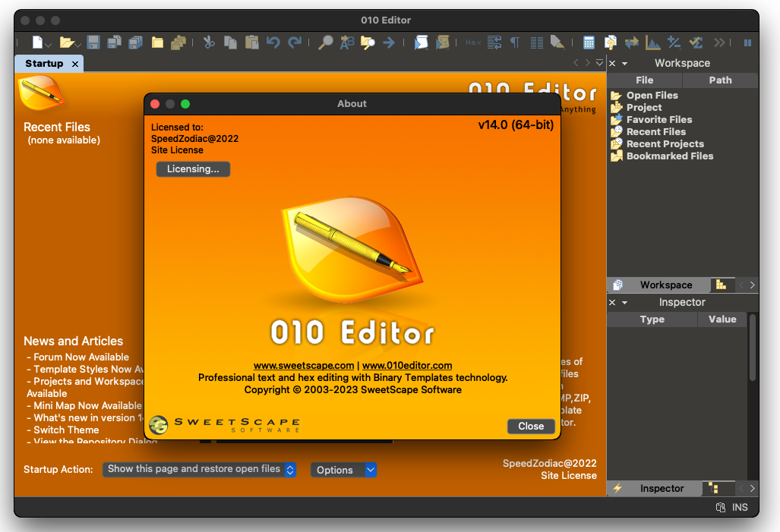The image size is (780, 532).
Task: Click the Undo arrow icon
Action: pos(273,42)
